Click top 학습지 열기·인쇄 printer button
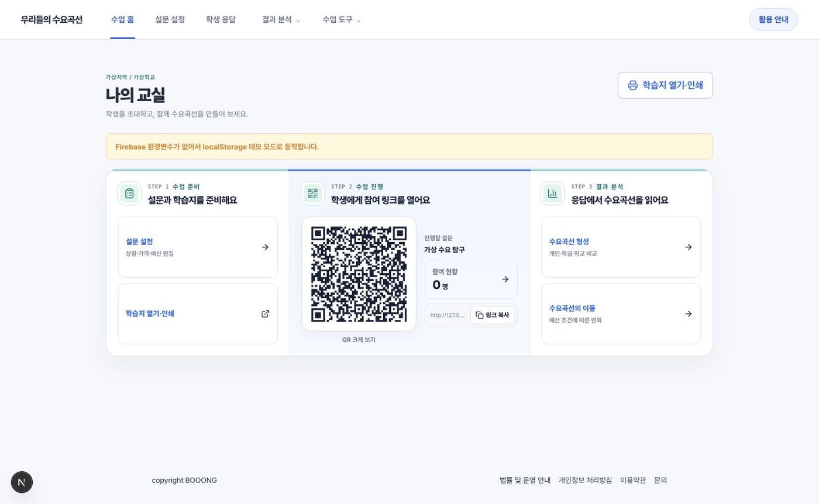Image resolution: width=819 pixels, height=504 pixels. tap(665, 85)
